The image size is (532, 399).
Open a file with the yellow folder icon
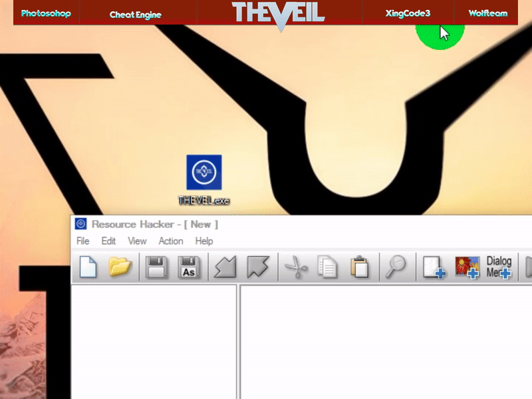pos(120,267)
